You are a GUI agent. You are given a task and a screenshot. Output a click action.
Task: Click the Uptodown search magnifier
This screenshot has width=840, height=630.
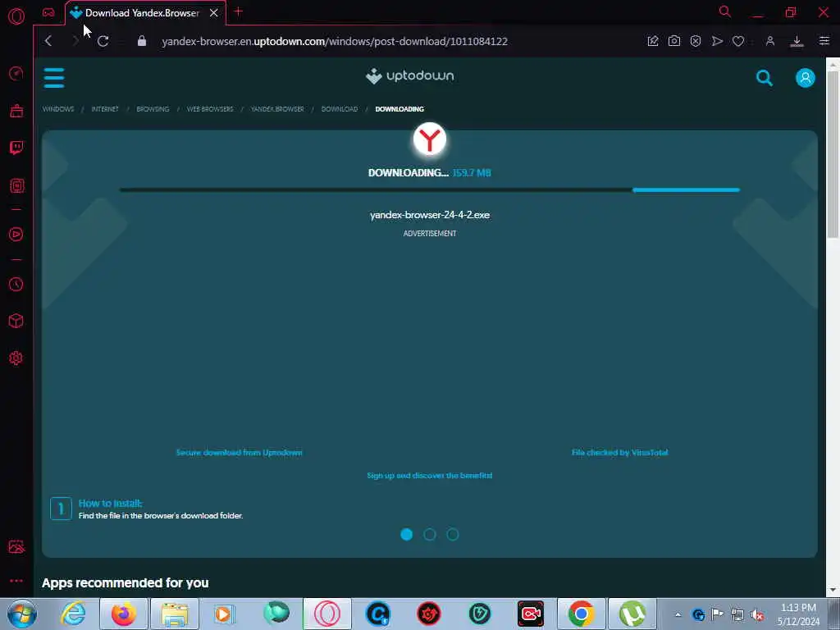coord(765,78)
